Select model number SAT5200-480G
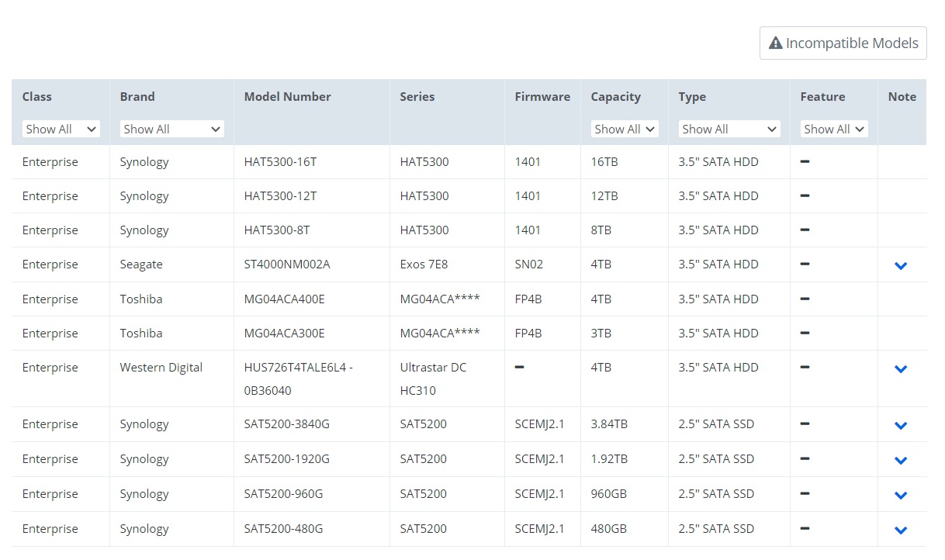The width and height of the screenshot is (945, 560). 283,529
